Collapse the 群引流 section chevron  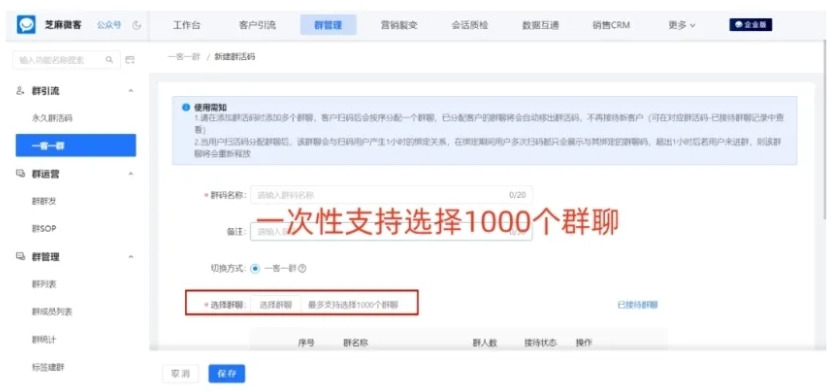tap(131, 91)
